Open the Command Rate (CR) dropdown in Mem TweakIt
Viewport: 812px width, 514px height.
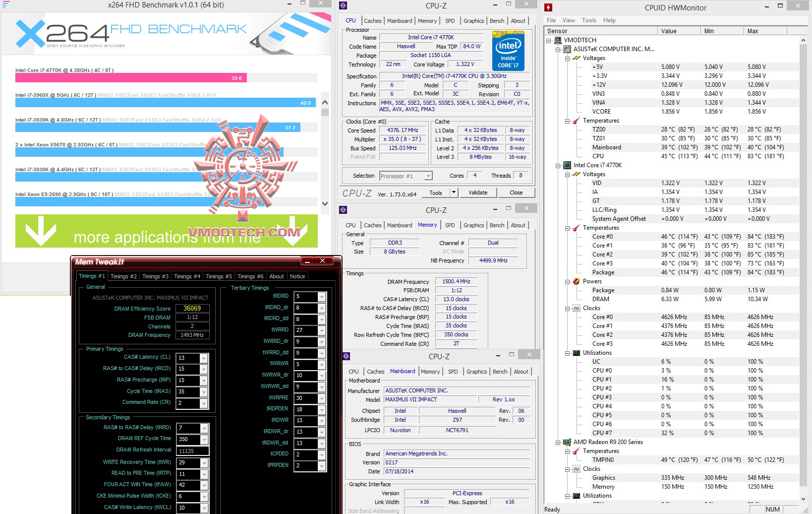click(203, 403)
